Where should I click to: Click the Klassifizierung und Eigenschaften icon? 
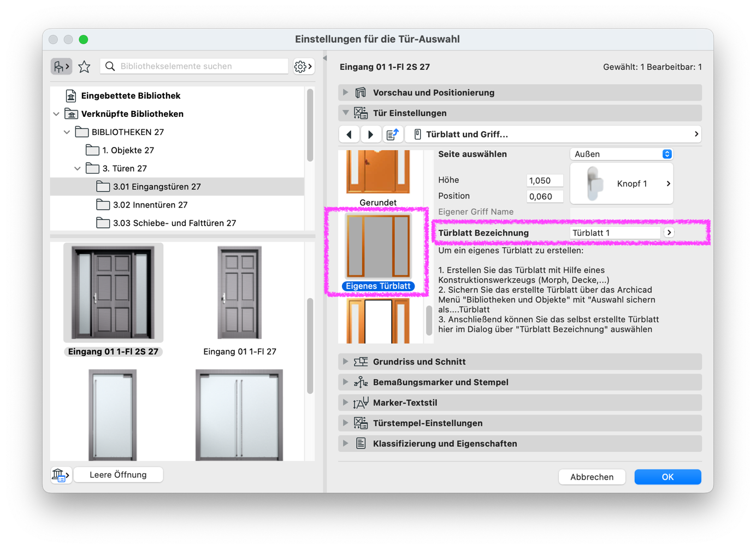[361, 444]
